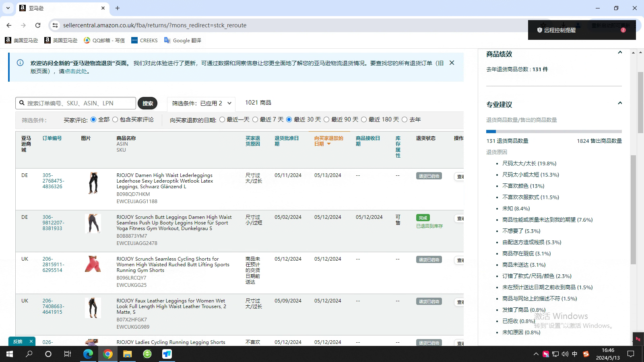
Task: Open the 点击此处 old page link
Action: pyautogui.click(x=76, y=71)
